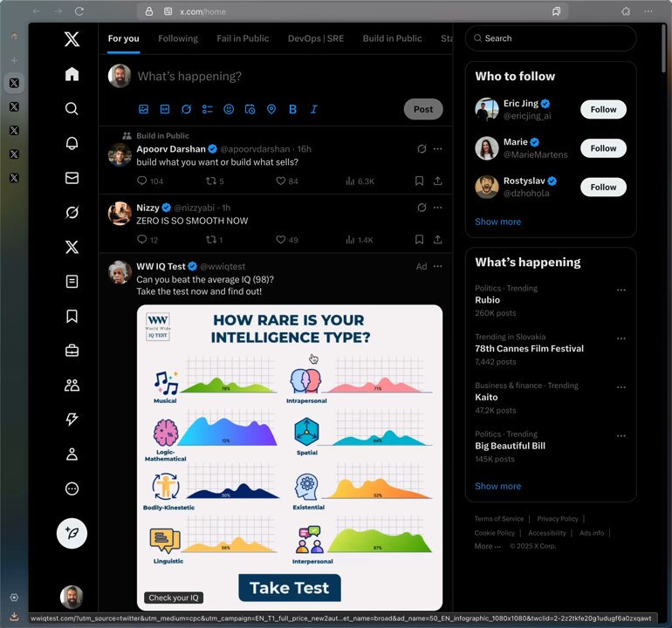Add media image to new post
This screenshot has height=628, width=672.
point(144,109)
